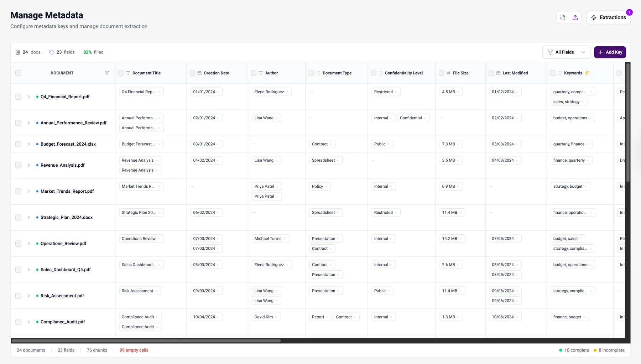
Task: Click the Add Key button
Action: [x=610, y=52]
